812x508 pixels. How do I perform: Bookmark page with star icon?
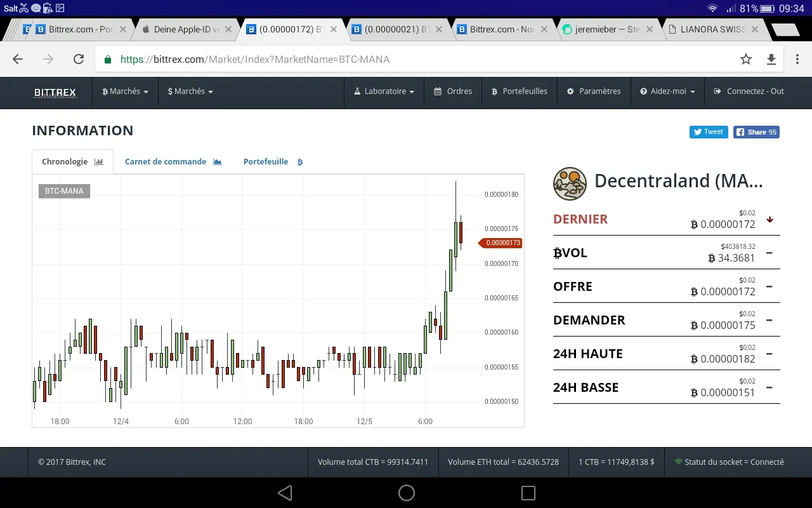[746, 59]
